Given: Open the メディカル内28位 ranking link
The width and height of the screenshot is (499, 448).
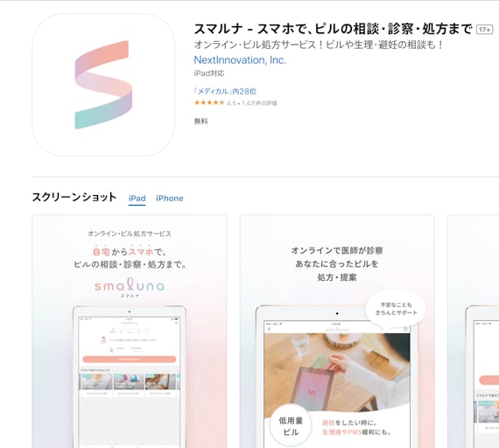Looking at the screenshot, I should [225, 91].
